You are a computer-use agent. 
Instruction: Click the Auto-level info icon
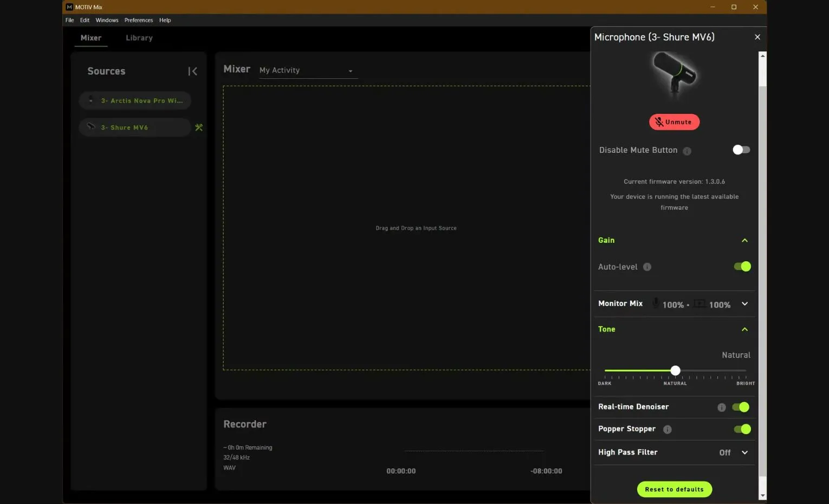pos(647,267)
